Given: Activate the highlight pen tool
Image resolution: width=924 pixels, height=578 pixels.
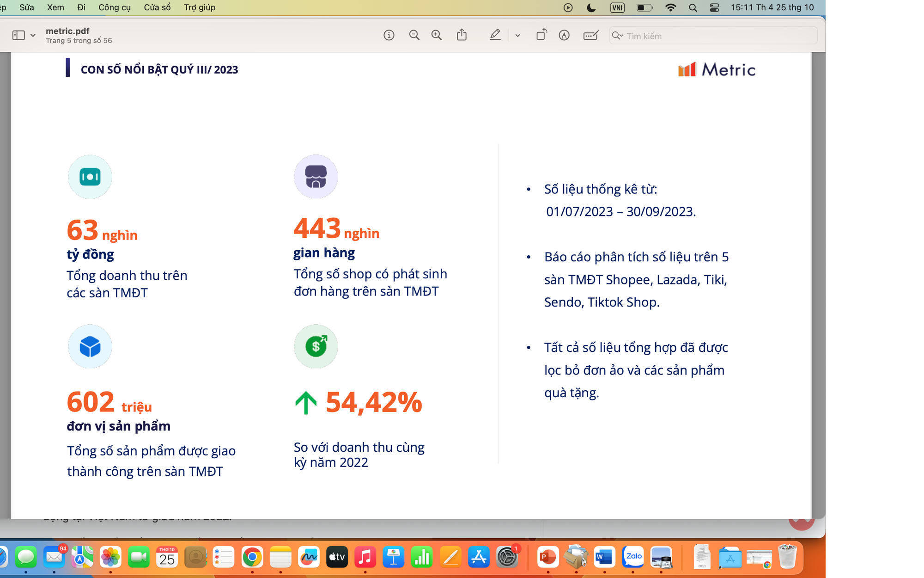Looking at the screenshot, I should 495,35.
